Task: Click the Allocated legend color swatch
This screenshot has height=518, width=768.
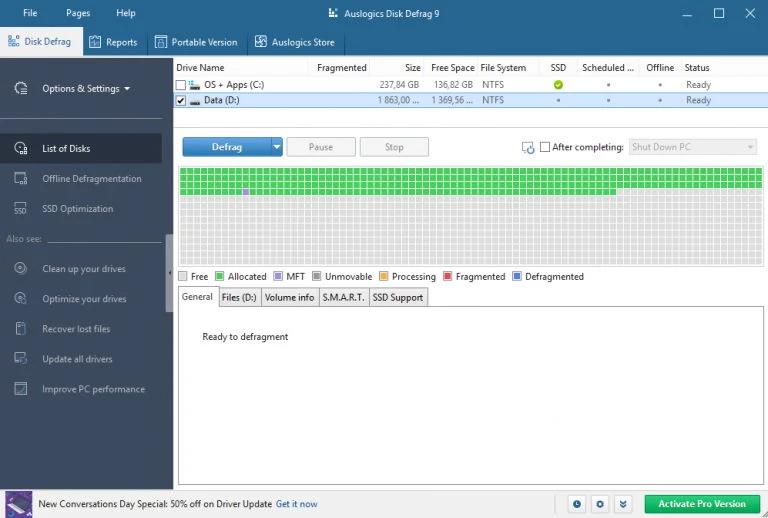Action: tap(219, 277)
